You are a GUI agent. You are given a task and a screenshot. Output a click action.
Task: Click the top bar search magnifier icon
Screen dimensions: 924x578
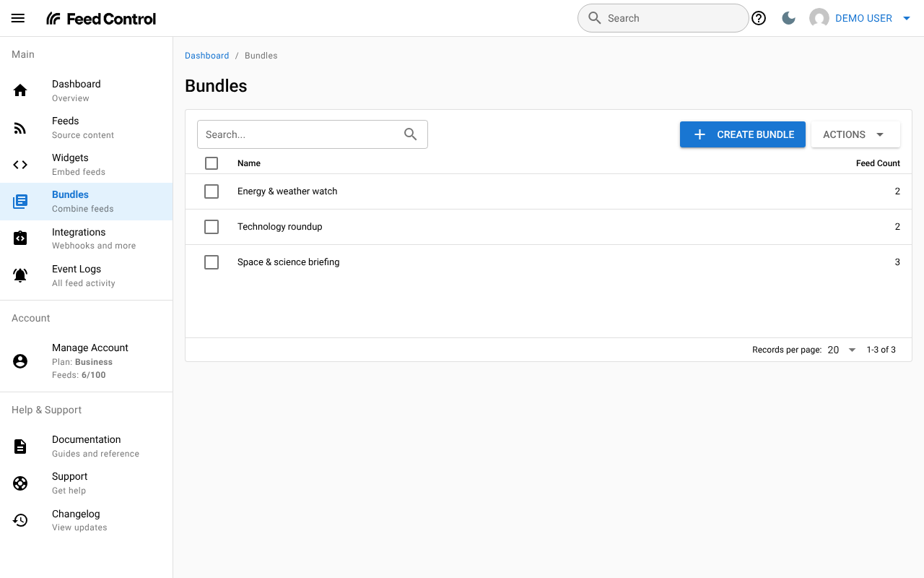click(595, 18)
